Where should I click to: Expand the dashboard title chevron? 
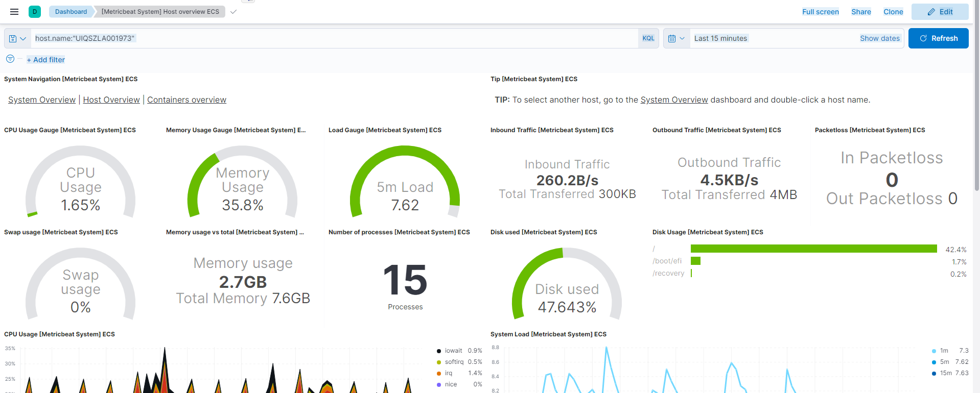234,12
